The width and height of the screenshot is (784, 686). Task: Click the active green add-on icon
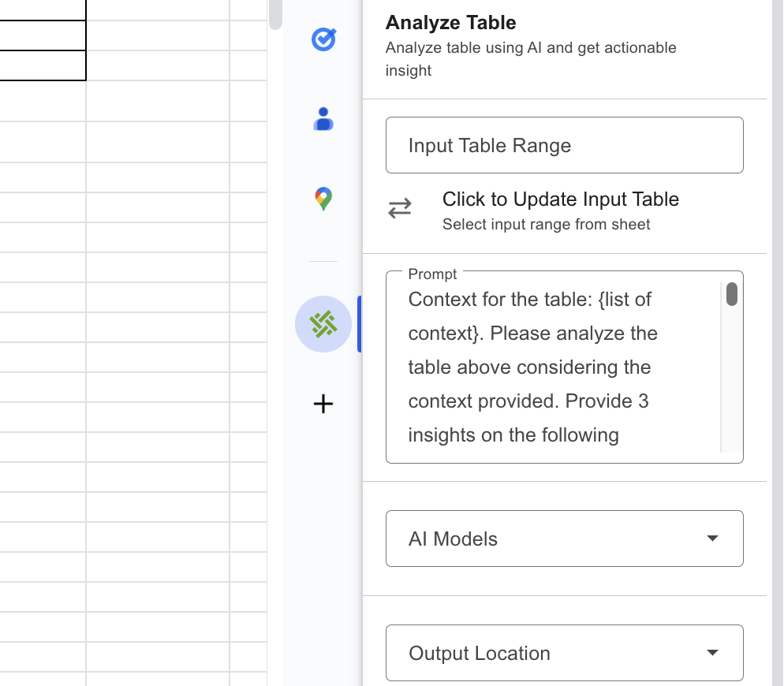(x=323, y=324)
